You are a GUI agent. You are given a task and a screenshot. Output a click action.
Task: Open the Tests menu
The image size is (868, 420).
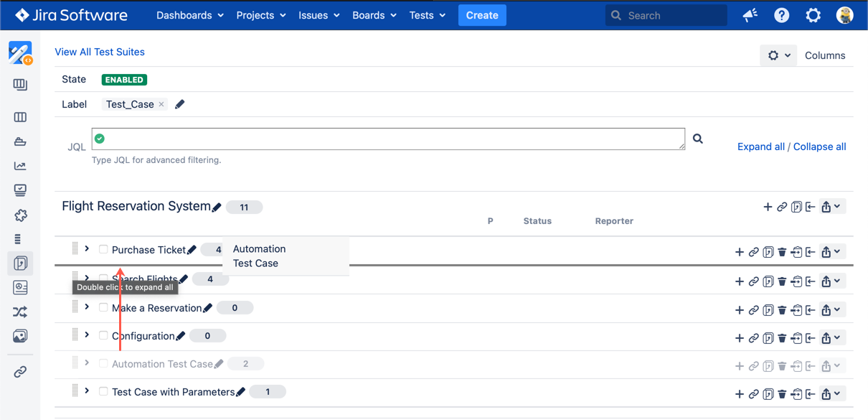click(427, 15)
